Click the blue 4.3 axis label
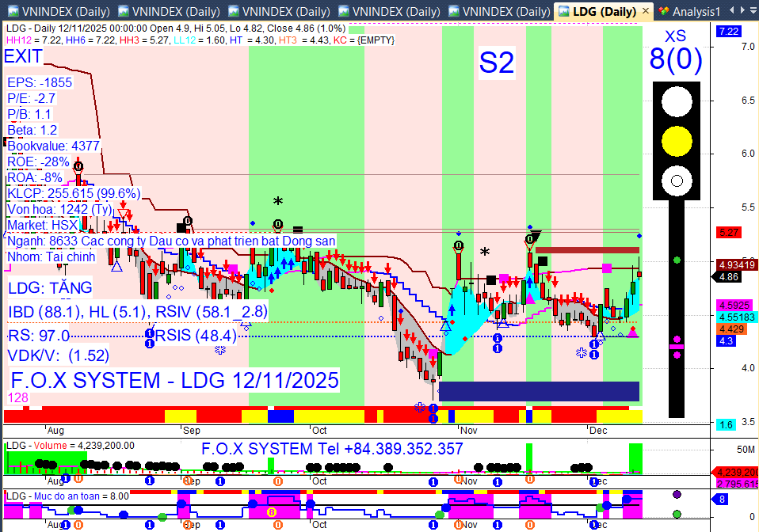The height and width of the screenshot is (532, 759). (x=726, y=341)
